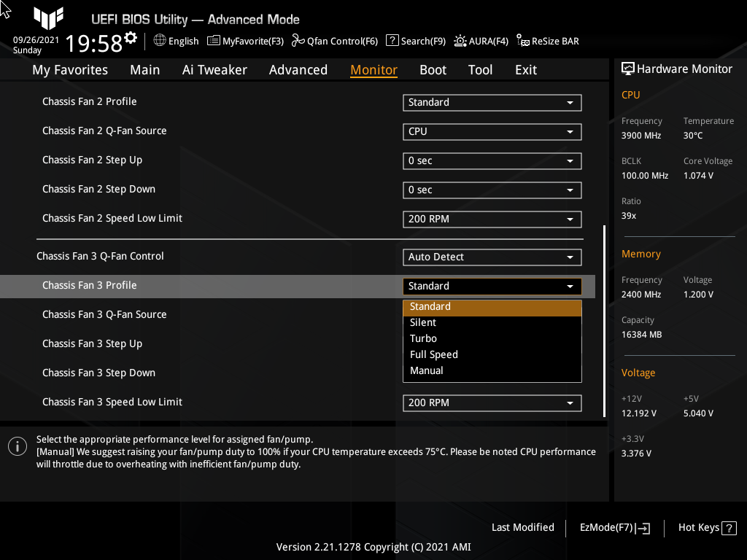Select Chassis Fan 2 Q-Fan Source label
This screenshot has width=747, height=560.
pyautogui.click(x=104, y=131)
